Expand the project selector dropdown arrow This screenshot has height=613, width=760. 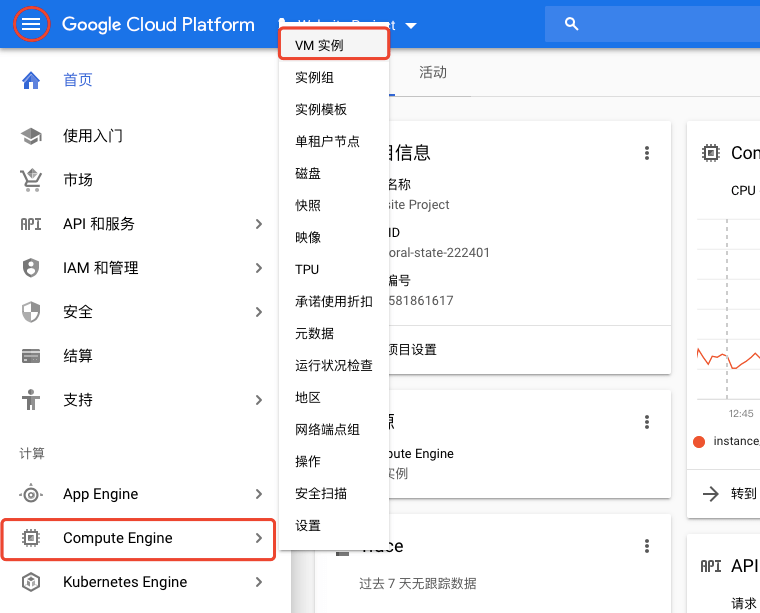pos(411,25)
